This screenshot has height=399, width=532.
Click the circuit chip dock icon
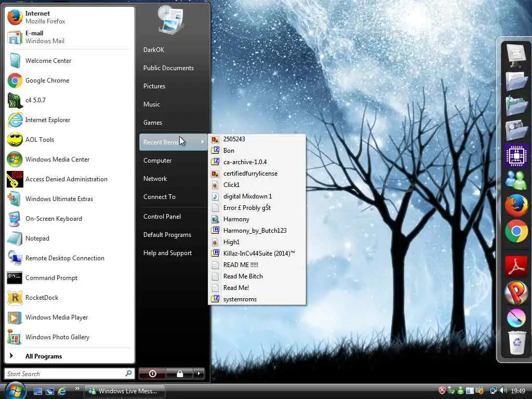(x=516, y=156)
